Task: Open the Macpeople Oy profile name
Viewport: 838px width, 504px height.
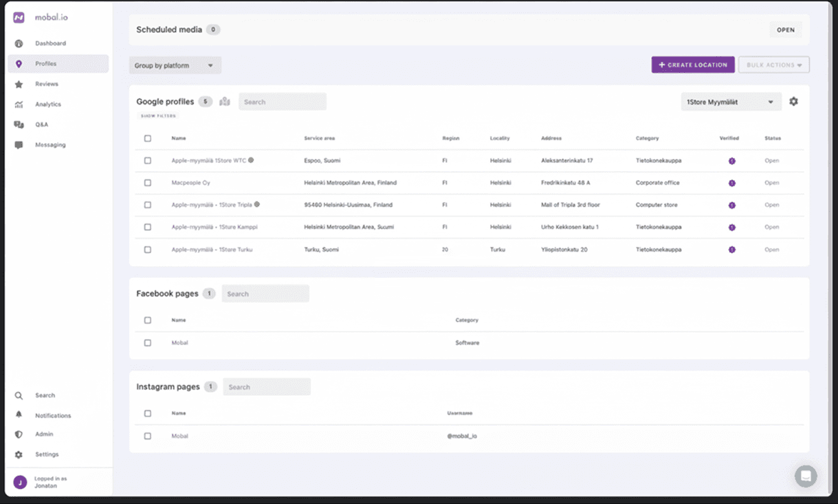Action: coord(191,183)
